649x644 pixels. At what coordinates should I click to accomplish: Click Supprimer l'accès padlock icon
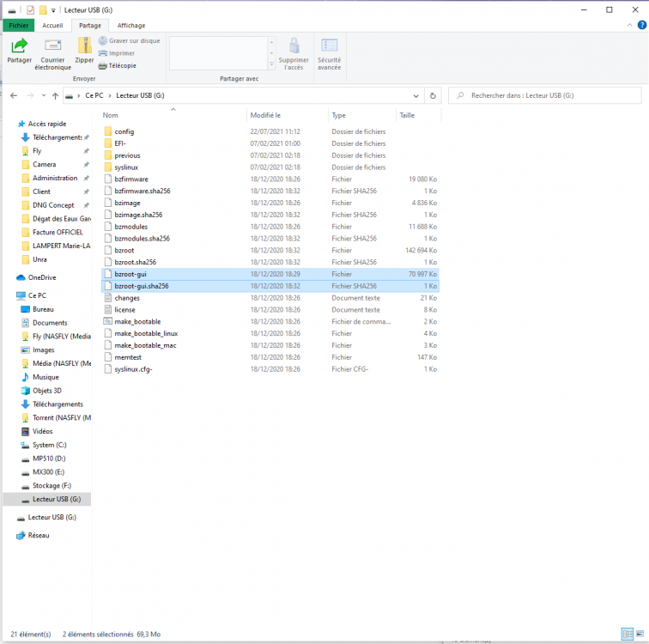(x=294, y=46)
